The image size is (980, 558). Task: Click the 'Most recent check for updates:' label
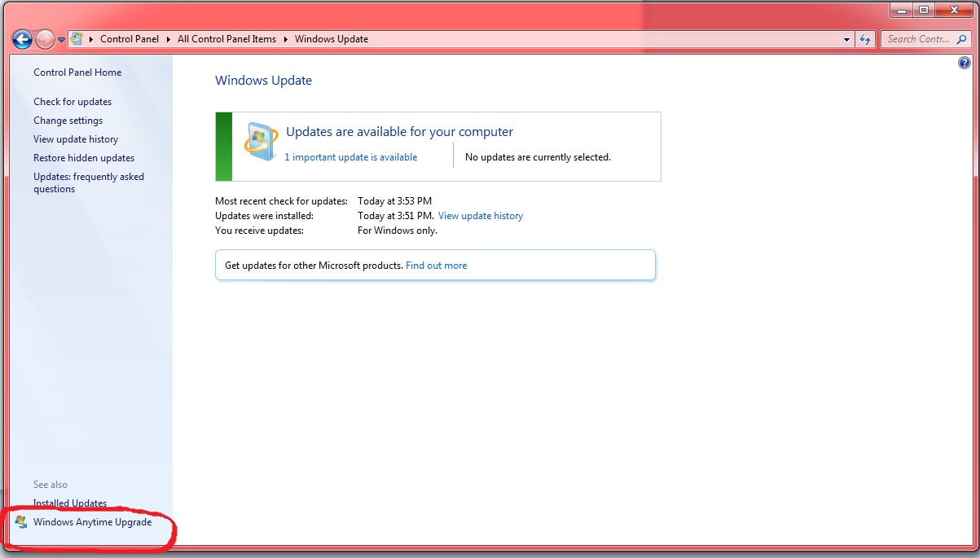coord(281,201)
